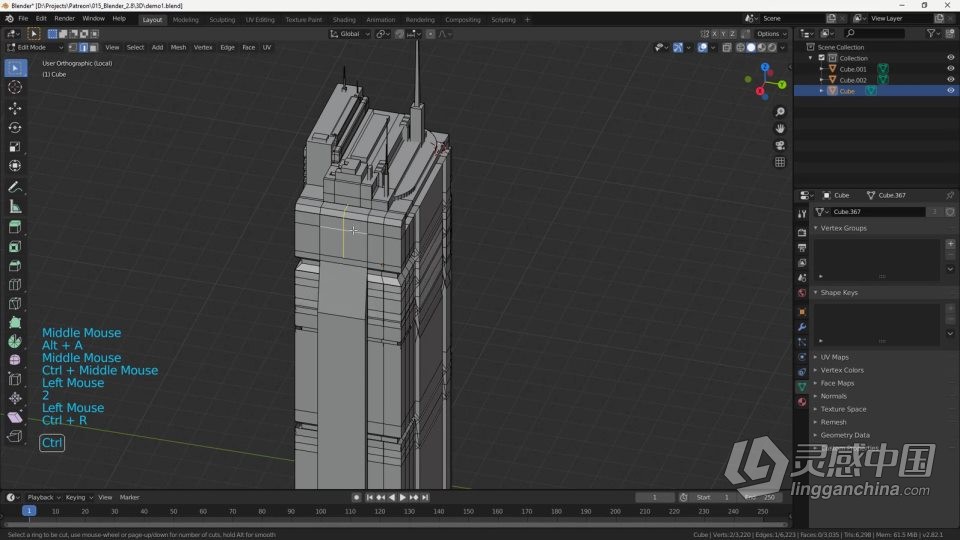Select the Rotate tool
The height and width of the screenshot is (540, 960).
(15, 127)
